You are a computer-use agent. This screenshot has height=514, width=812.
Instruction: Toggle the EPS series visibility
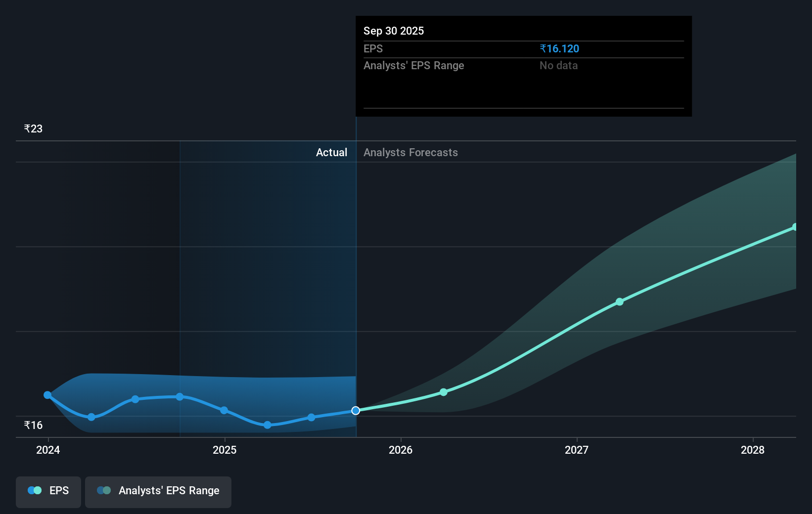[x=48, y=492]
